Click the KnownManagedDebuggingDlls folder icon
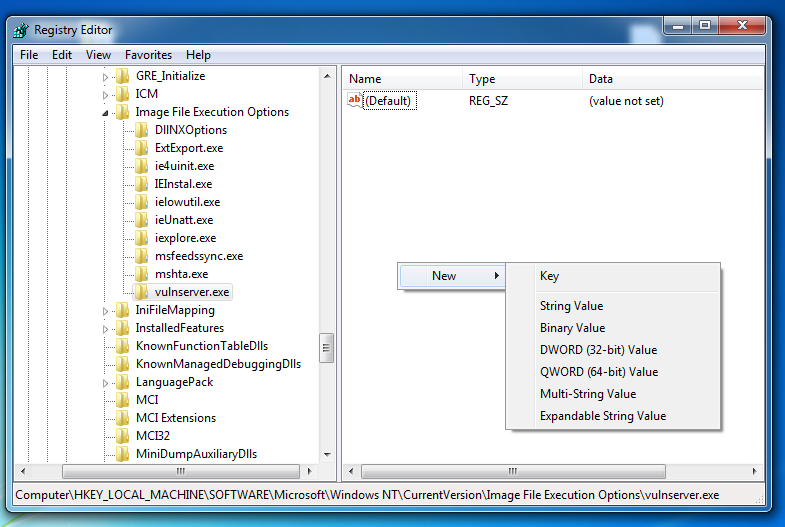The width and height of the screenshot is (785, 527). click(122, 364)
